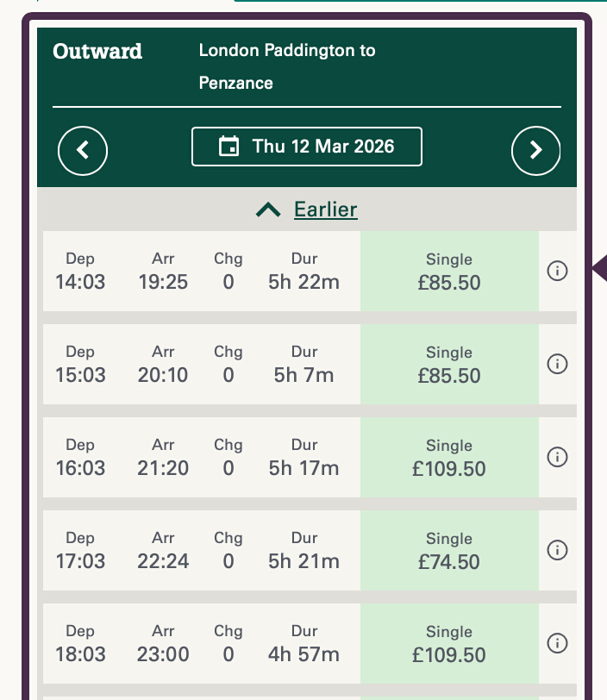Expand earlier trains using the up chevron
This screenshot has height=700, width=607.
268,209
